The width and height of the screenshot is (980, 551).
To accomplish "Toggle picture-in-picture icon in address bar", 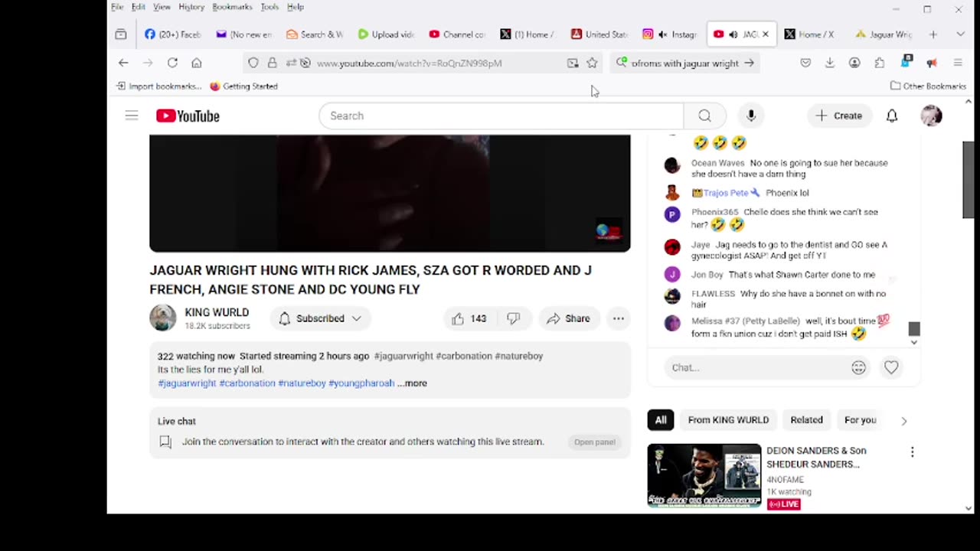I will point(573,63).
